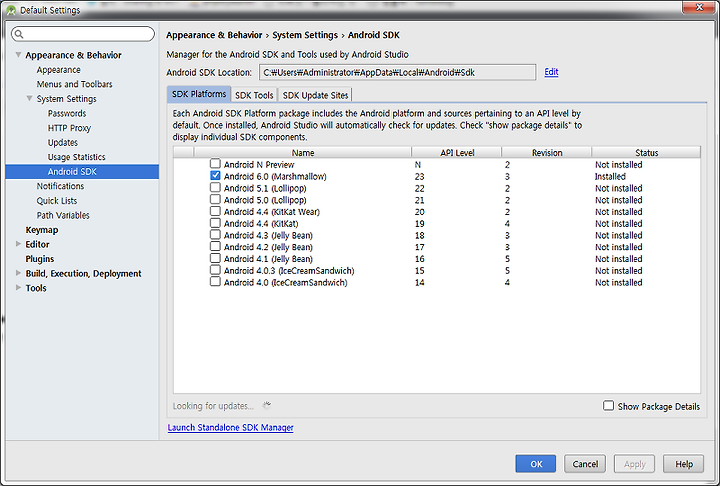This screenshot has height=486, width=720.
Task: Check Android 5.1 (Lollipop) checkbox
Action: click(x=215, y=187)
